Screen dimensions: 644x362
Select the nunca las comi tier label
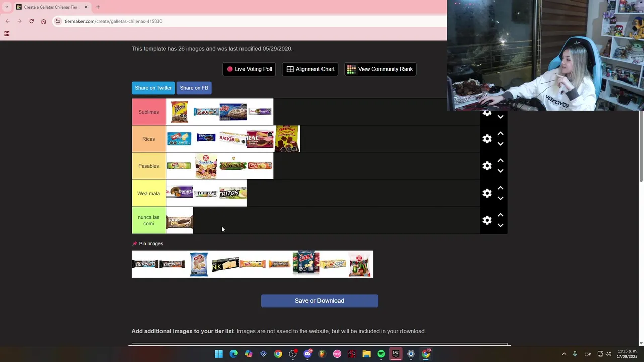(149, 220)
